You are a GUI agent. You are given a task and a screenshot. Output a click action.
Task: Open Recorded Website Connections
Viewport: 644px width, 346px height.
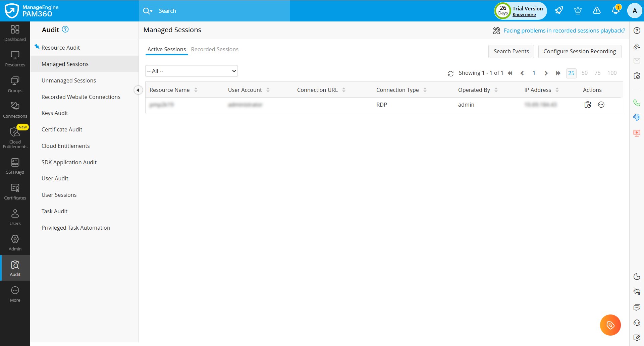pyautogui.click(x=81, y=97)
